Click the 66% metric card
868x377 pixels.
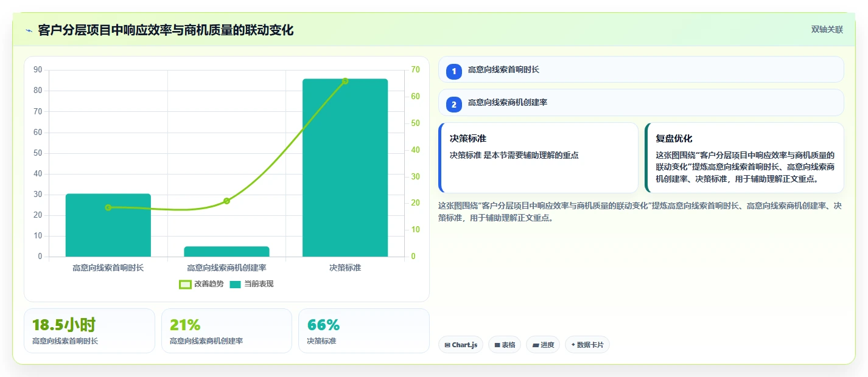(364, 331)
